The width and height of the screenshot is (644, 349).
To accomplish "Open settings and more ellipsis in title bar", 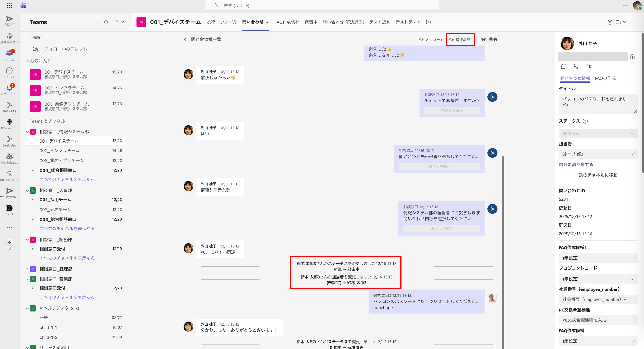I will (x=625, y=6).
